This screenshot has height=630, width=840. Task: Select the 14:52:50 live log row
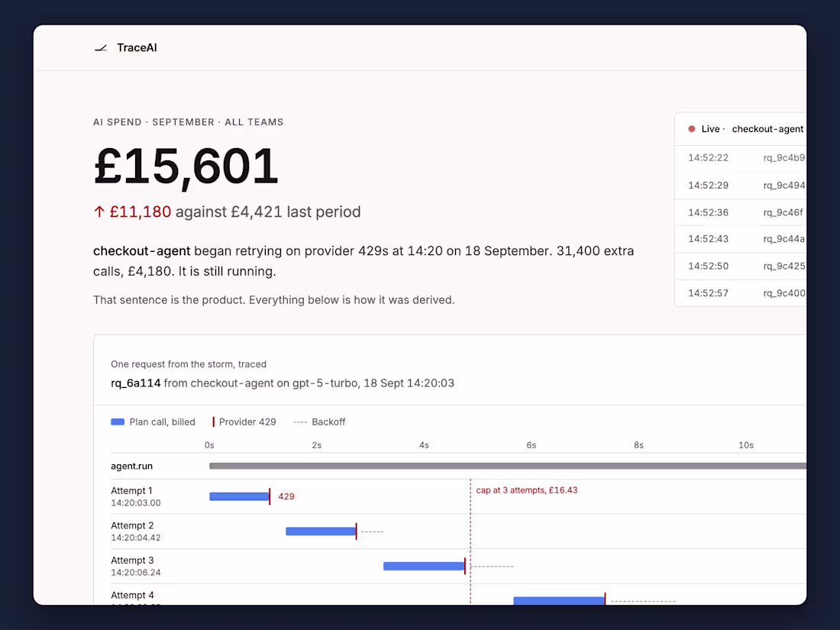[741, 267]
